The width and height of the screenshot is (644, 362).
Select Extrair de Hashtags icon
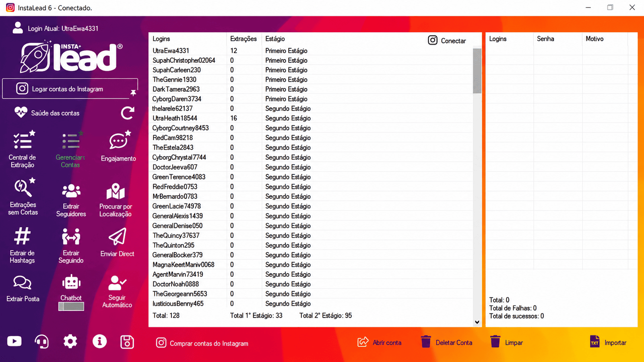[22, 236]
